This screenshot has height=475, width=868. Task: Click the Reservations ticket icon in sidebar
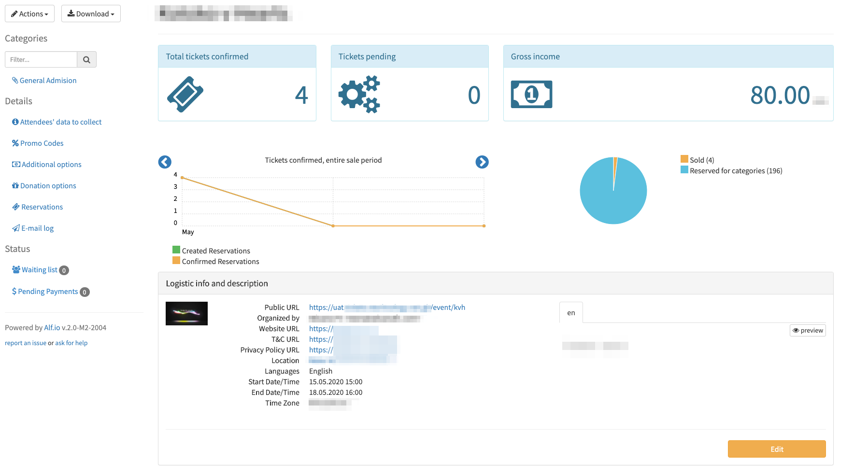pyautogui.click(x=15, y=207)
